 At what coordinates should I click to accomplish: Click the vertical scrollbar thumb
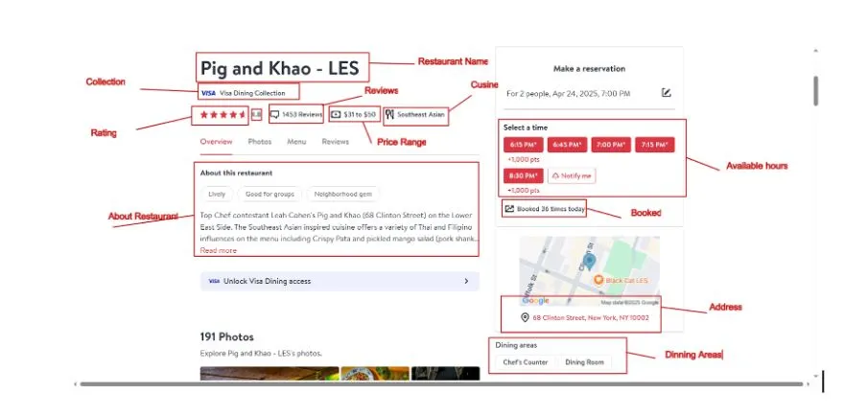(815, 90)
